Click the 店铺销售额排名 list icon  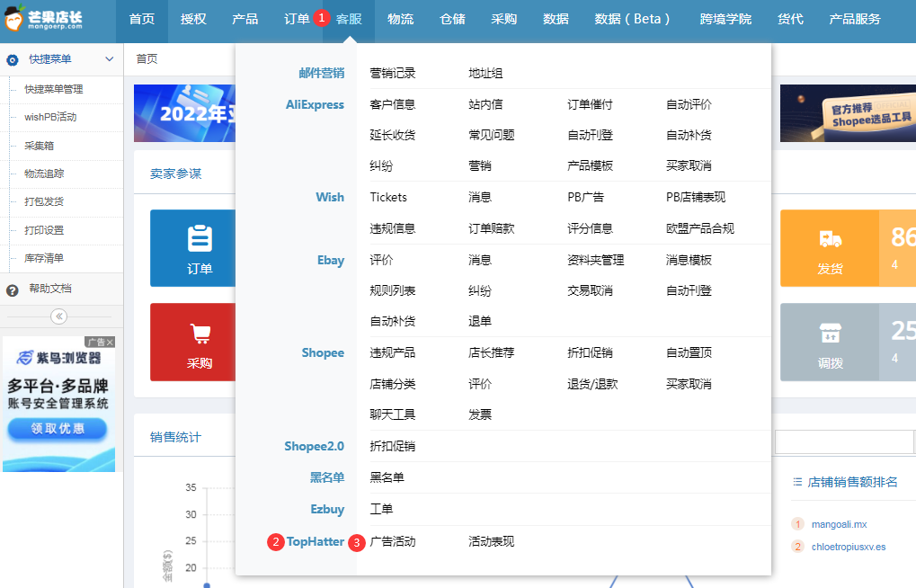[797, 482]
